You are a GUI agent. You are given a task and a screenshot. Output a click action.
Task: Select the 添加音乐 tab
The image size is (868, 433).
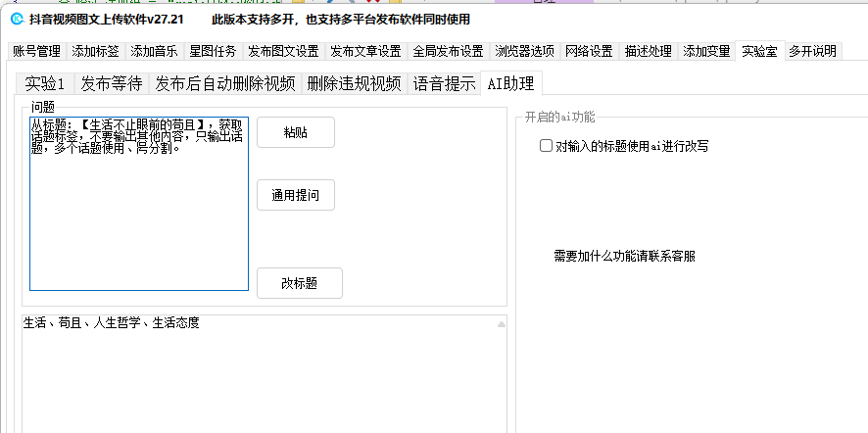154,51
